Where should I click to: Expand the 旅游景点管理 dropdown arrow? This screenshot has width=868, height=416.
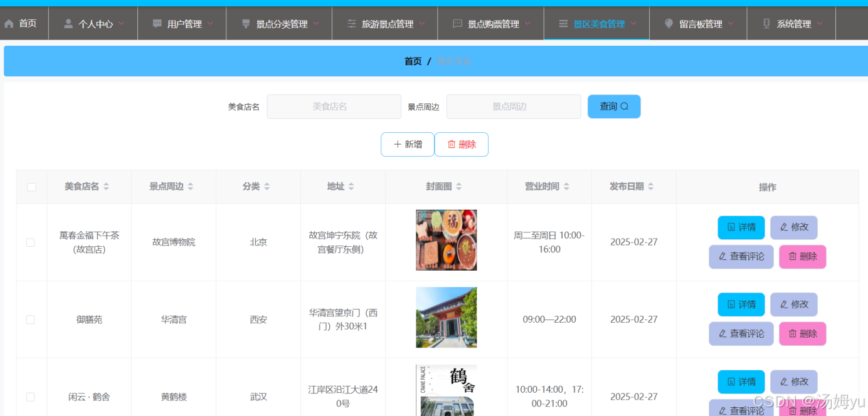coord(422,24)
